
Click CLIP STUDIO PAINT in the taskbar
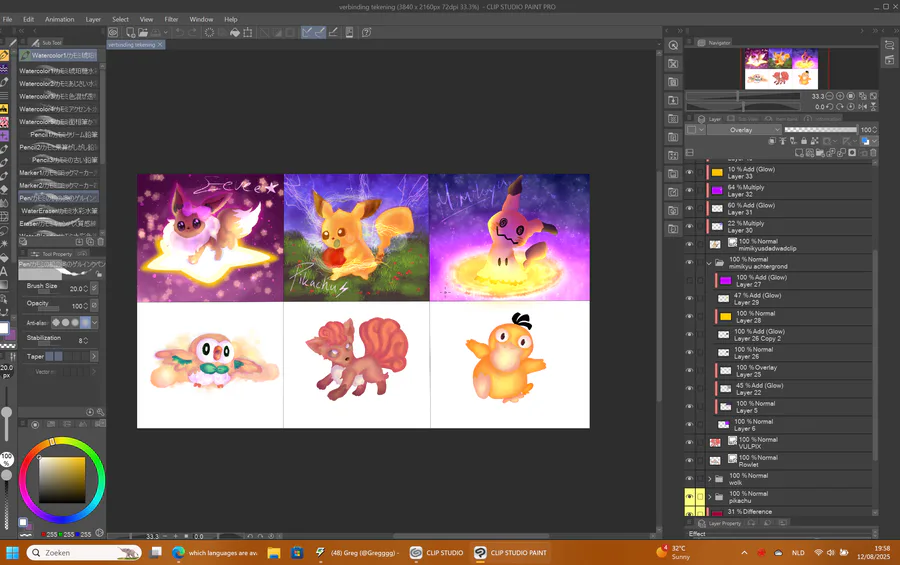point(510,553)
